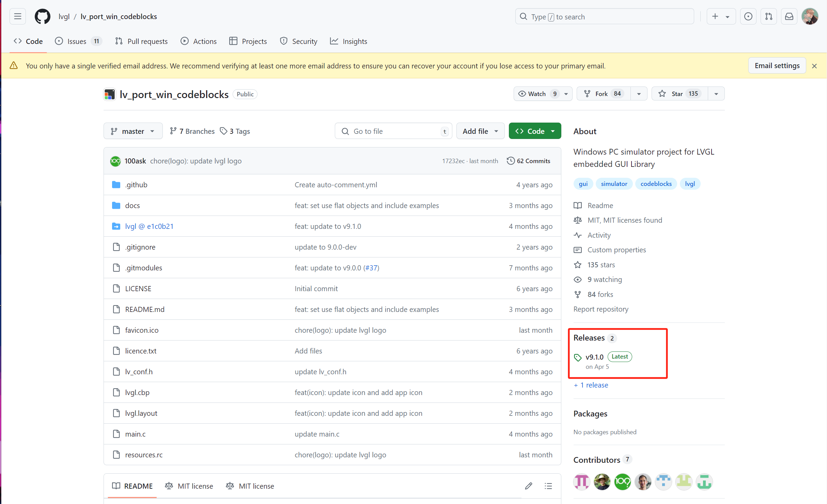Expand the Add file dropdown
This screenshot has height=504, width=827.
coord(480,131)
